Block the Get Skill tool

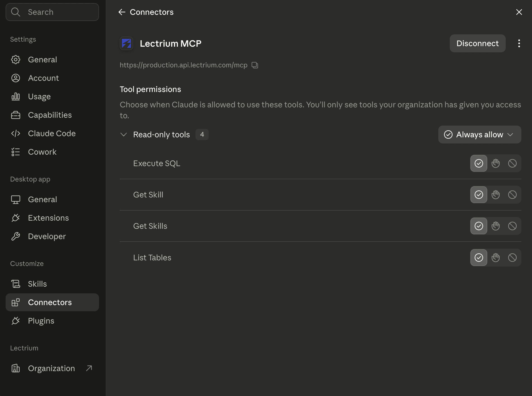point(512,195)
